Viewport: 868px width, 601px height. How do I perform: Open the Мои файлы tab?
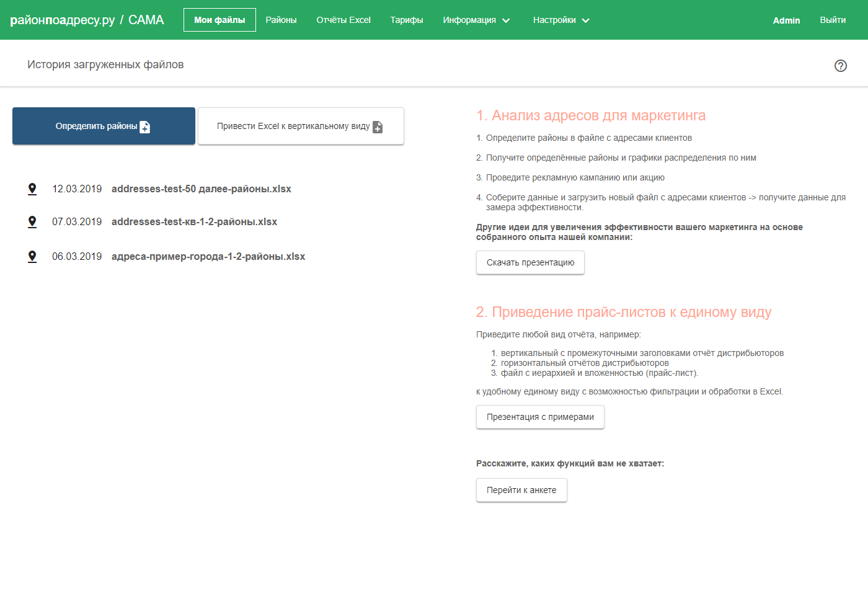(219, 20)
